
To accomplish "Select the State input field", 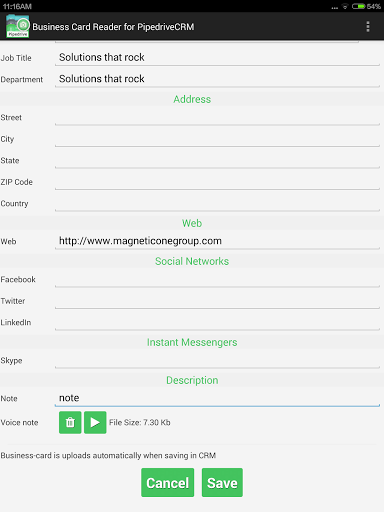I will point(217,160).
